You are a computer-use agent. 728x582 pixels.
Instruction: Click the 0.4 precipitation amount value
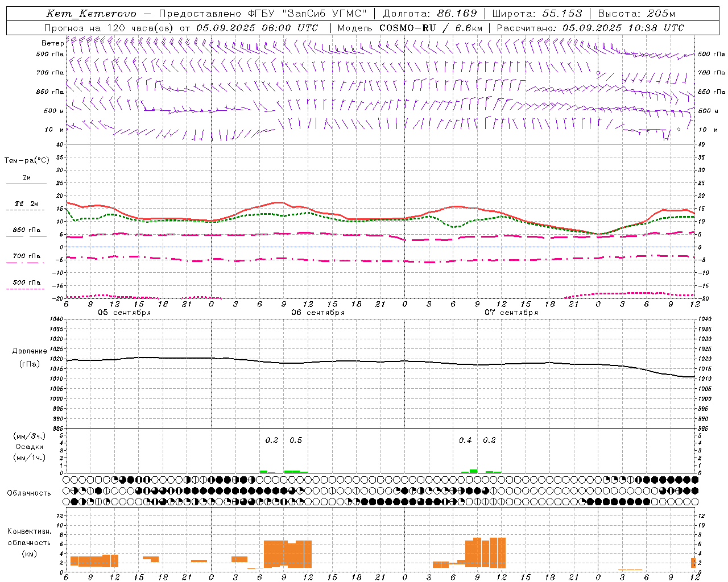(465, 440)
